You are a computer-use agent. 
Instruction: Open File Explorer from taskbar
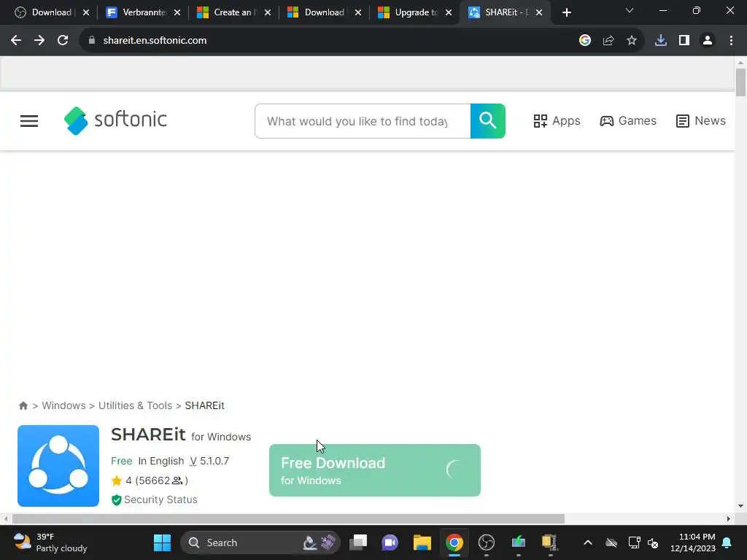click(422, 542)
